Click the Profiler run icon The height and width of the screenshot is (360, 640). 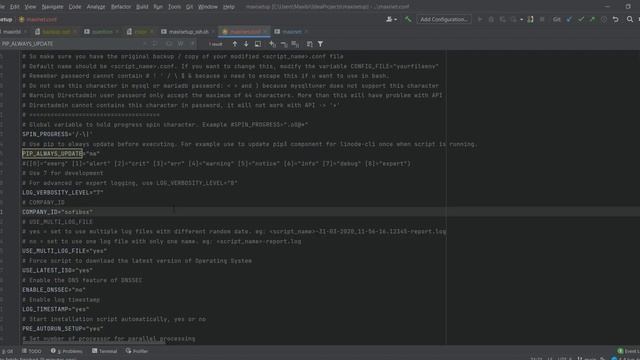click(x=513, y=19)
